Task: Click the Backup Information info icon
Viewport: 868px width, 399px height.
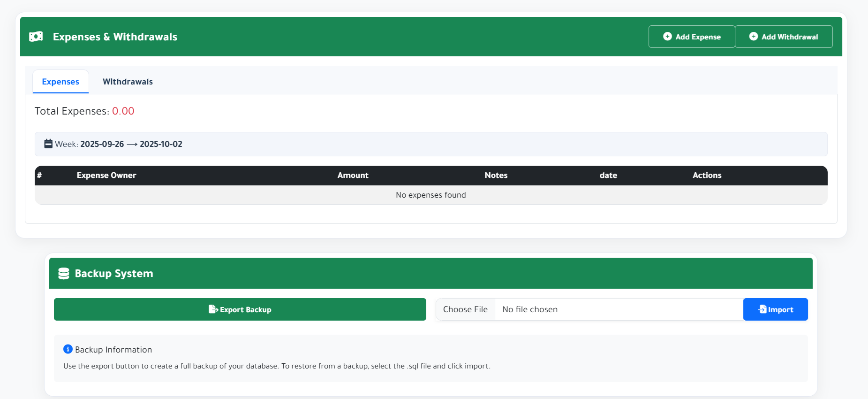Action: (x=68, y=349)
